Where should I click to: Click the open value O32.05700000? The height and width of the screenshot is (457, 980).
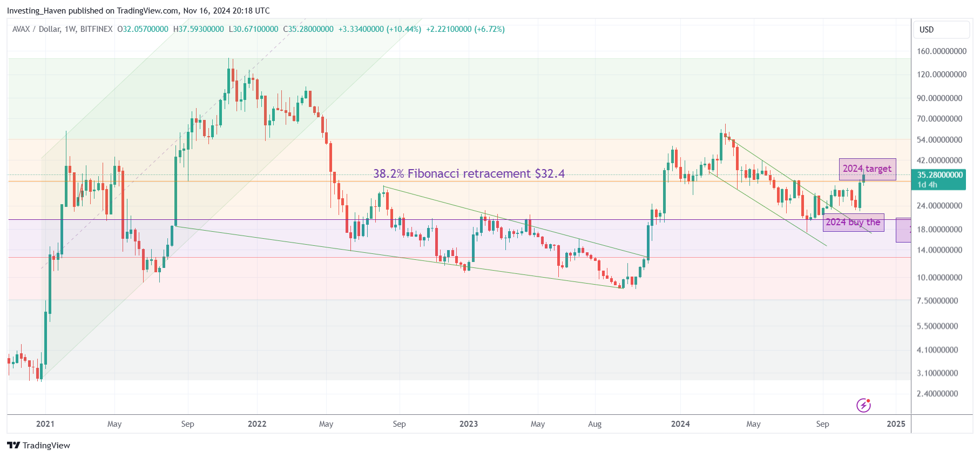(143, 29)
